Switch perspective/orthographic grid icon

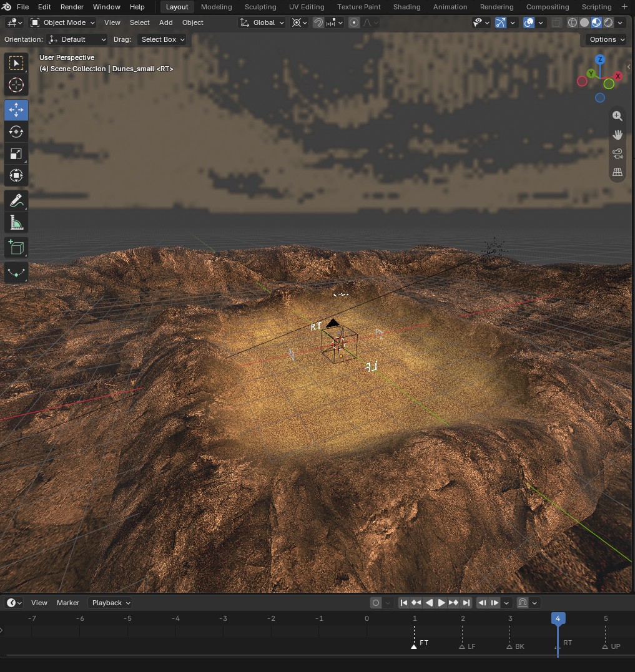coord(617,172)
